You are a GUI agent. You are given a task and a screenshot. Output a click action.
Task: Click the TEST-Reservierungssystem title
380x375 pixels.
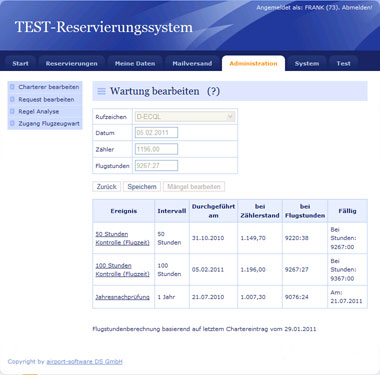pos(104,27)
